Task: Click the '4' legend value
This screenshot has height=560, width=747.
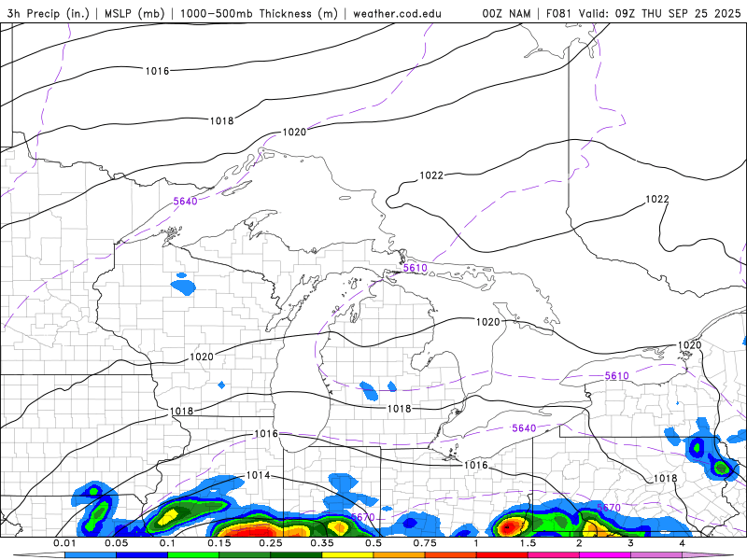Action: coord(683,543)
